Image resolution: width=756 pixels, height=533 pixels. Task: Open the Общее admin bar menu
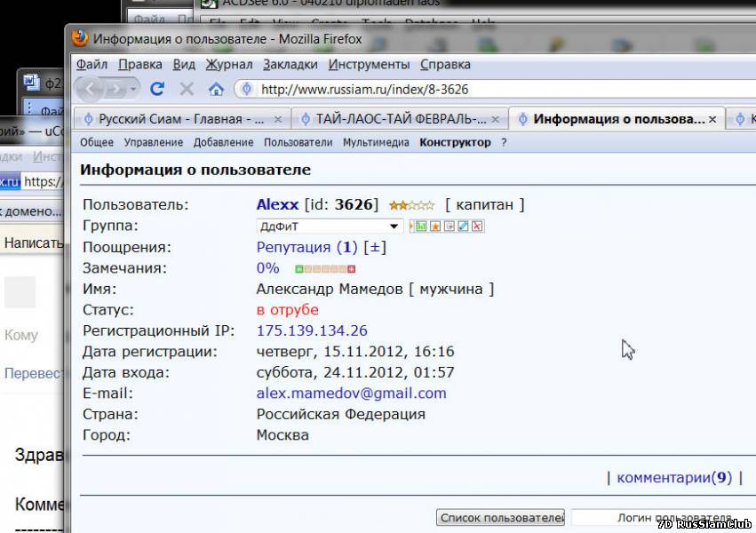[x=97, y=143]
